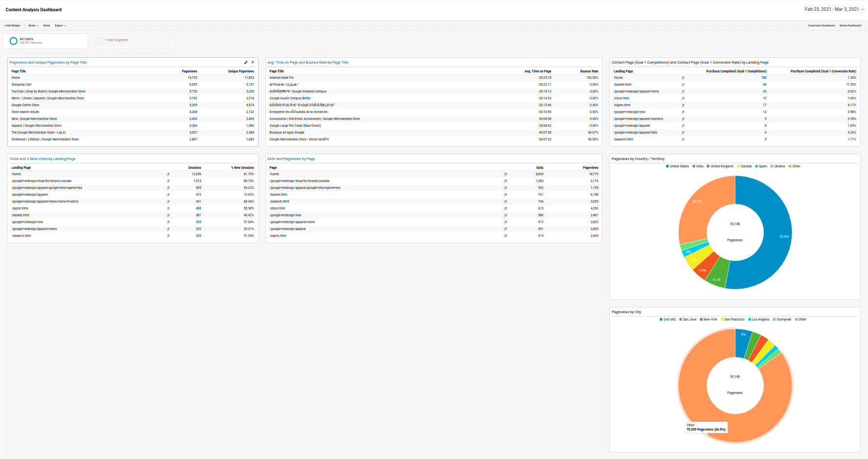The height and width of the screenshot is (459, 868).
Task: Open report icon next to /home landing page
Action: pos(168,174)
